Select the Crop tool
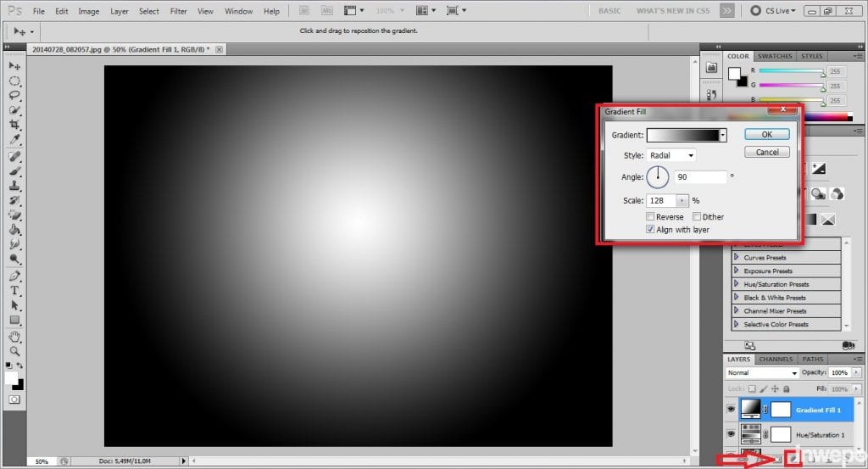This screenshot has width=868, height=469. click(14, 125)
